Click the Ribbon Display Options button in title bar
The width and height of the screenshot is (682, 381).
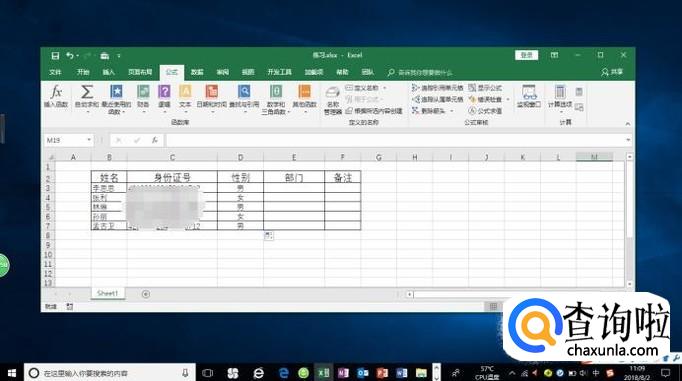pos(554,55)
